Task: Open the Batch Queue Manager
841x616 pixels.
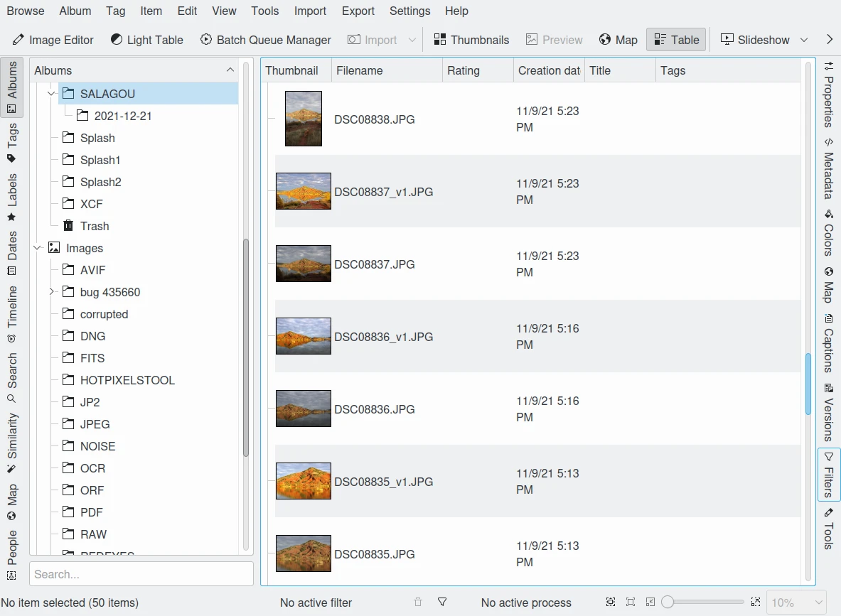Action: pos(266,40)
